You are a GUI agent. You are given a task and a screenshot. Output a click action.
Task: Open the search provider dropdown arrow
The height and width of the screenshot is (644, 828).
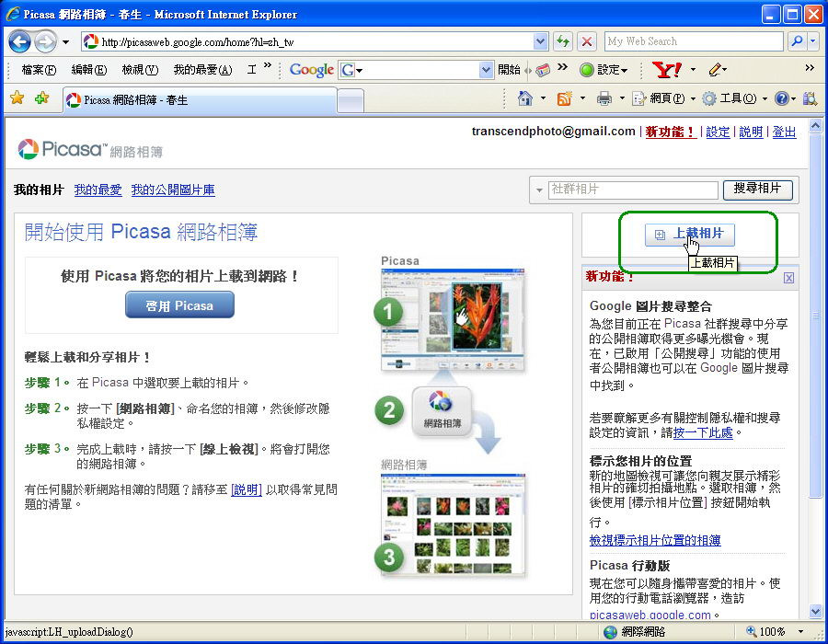[813, 41]
